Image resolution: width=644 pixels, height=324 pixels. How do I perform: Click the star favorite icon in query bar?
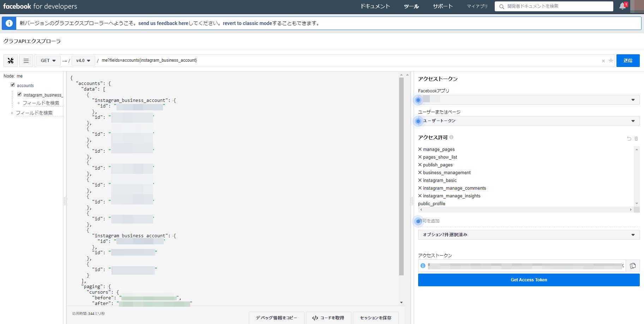point(611,61)
